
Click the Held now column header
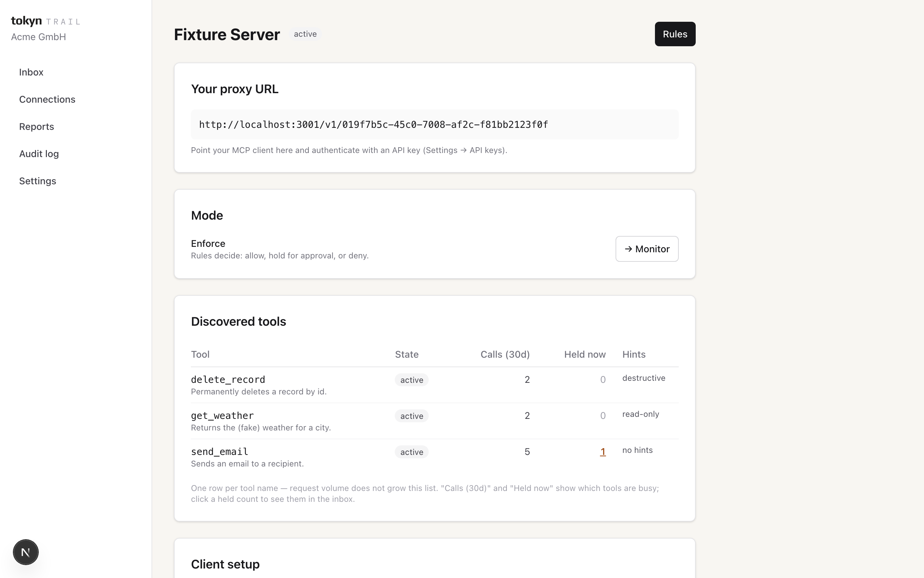(x=585, y=354)
